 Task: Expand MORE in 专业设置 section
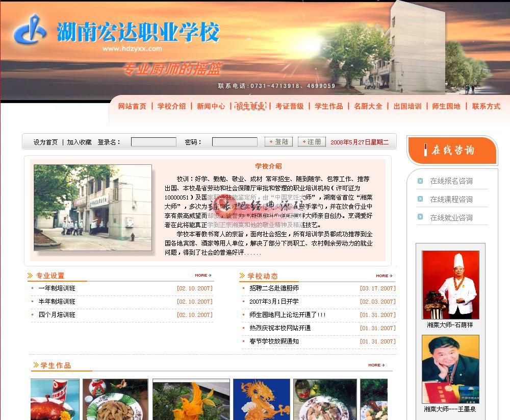[x=202, y=276]
